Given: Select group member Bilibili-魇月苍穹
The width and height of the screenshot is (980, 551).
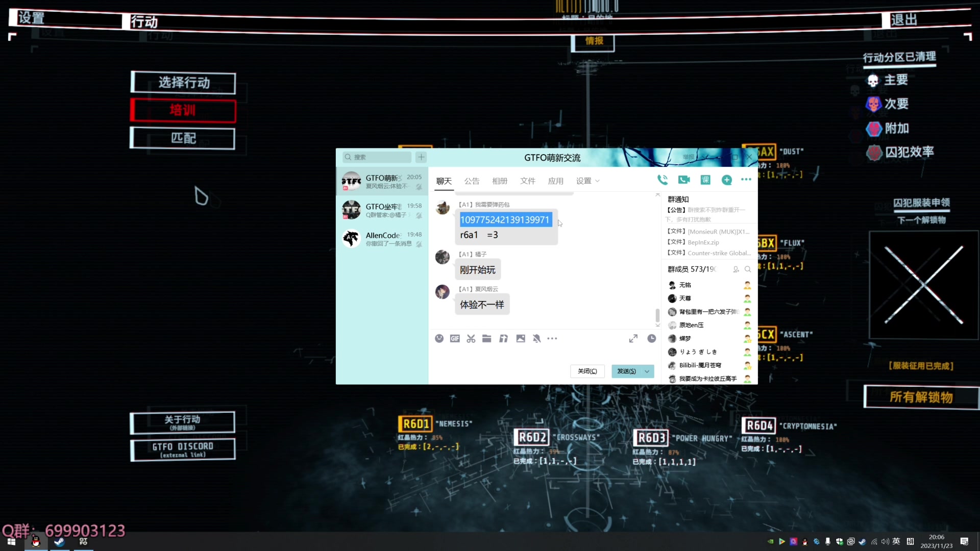Looking at the screenshot, I should click(x=709, y=365).
